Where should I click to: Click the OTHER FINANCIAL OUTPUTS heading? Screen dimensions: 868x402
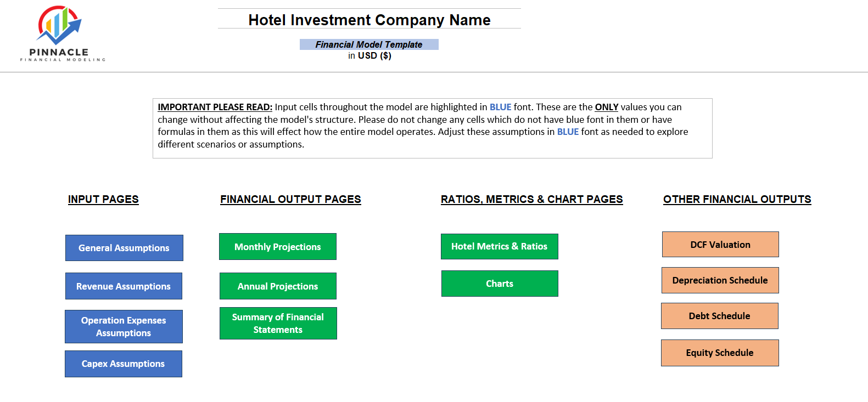coord(737,199)
